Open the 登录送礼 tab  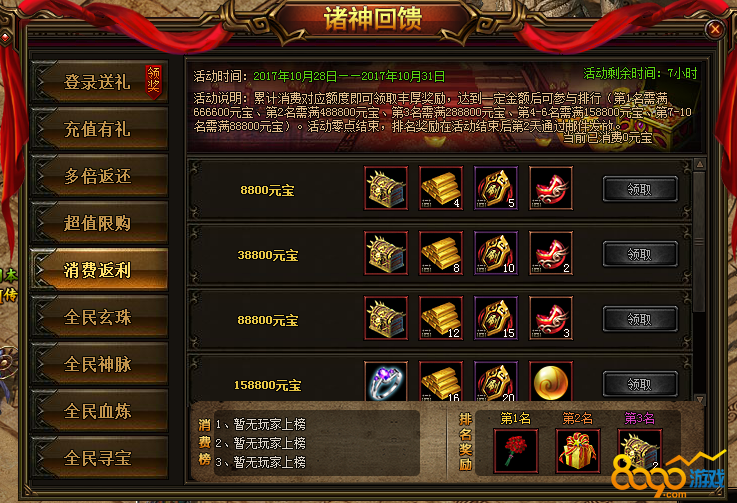(x=99, y=82)
